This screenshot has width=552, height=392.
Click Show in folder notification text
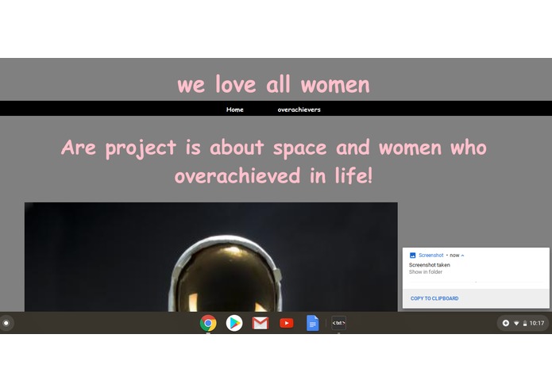(x=425, y=271)
